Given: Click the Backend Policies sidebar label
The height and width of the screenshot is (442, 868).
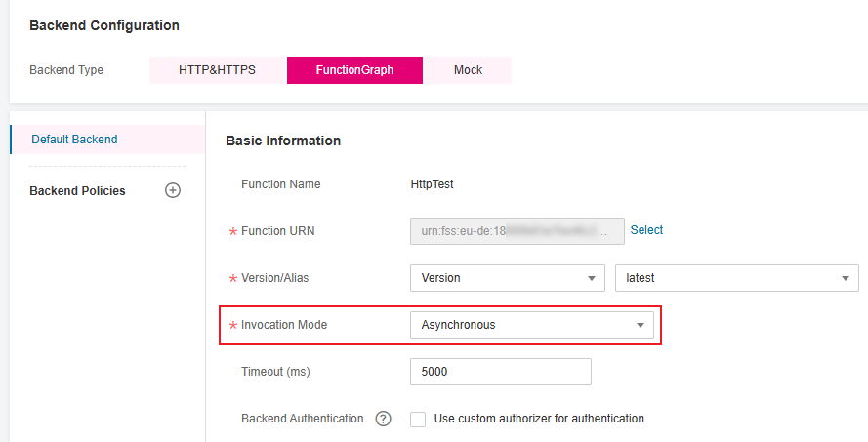Looking at the screenshot, I should point(78,191).
